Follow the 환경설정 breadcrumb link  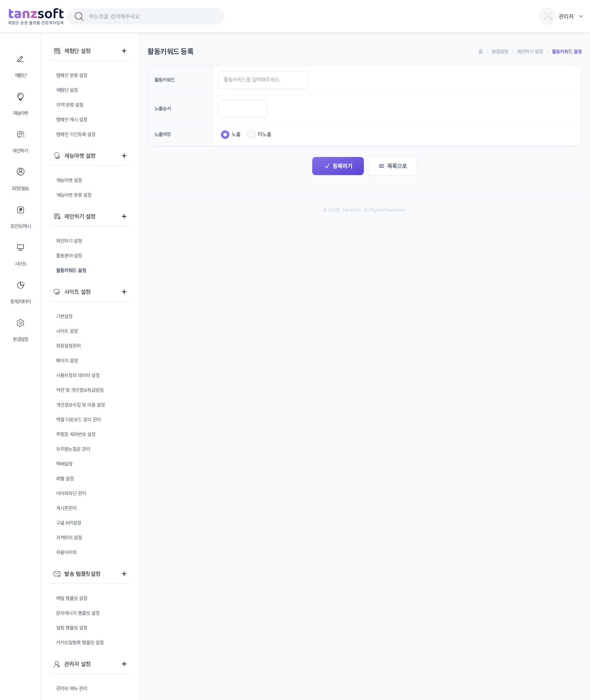(x=500, y=52)
